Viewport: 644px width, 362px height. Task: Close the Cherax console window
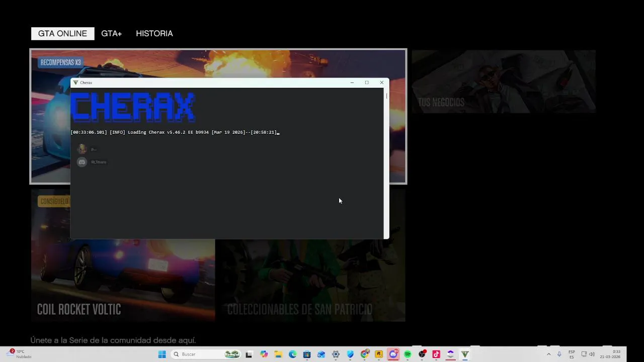[x=381, y=82]
